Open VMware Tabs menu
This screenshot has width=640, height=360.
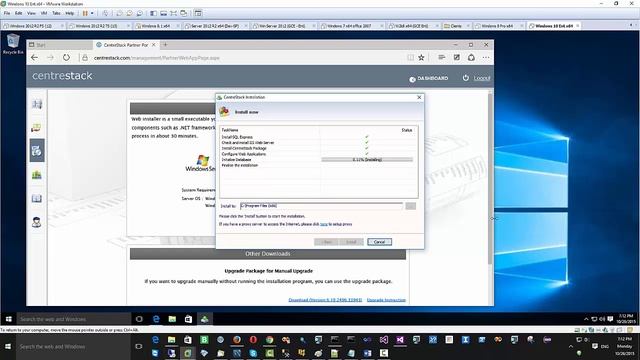tap(56, 13)
